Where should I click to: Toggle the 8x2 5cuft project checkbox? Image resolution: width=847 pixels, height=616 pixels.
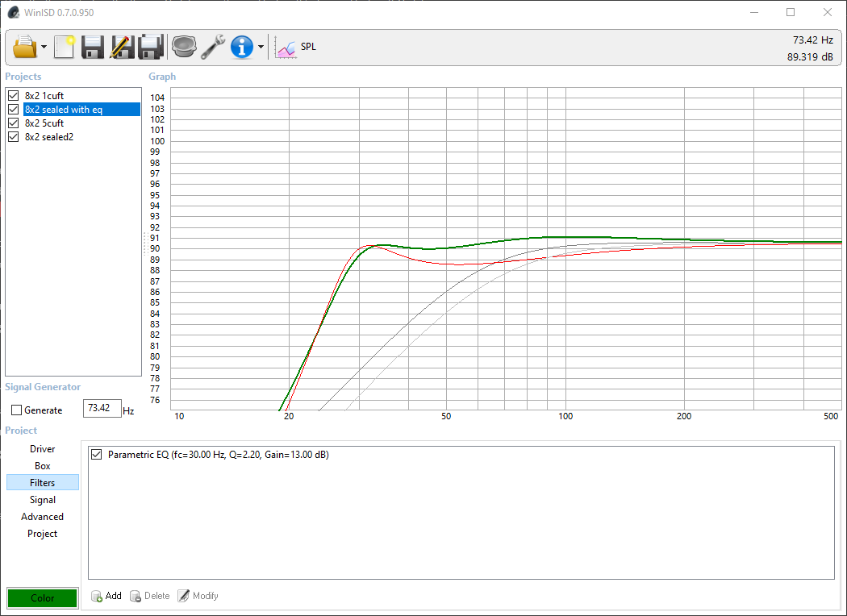coord(14,123)
